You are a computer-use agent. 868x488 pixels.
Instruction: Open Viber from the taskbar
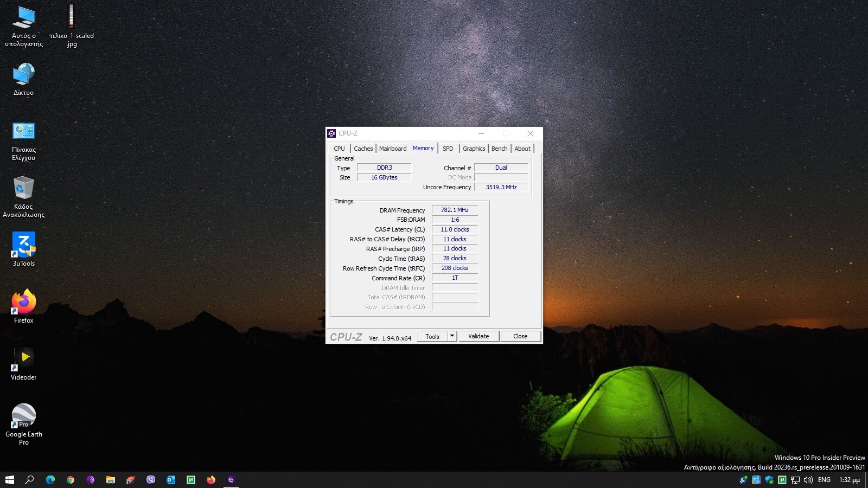pyautogui.click(x=151, y=480)
